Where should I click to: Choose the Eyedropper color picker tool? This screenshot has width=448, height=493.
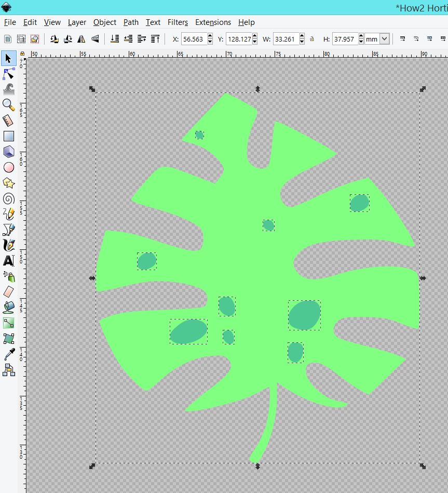point(8,354)
